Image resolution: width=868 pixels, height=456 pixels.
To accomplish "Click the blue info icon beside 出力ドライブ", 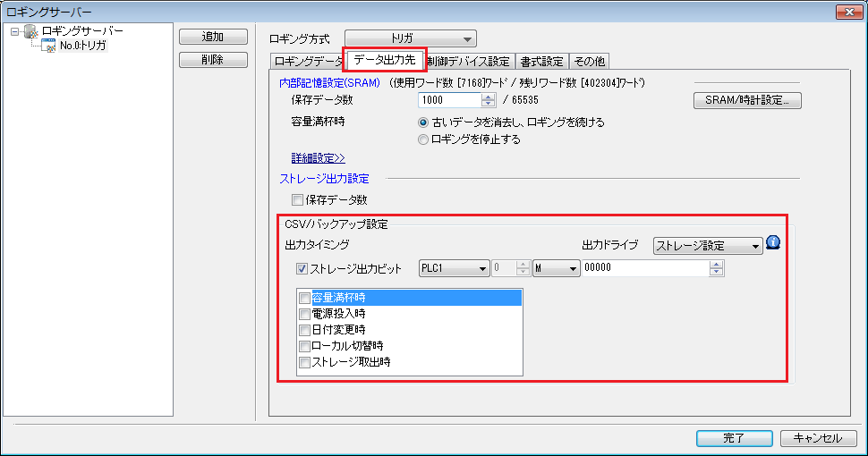I will pyautogui.click(x=773, y=243).
